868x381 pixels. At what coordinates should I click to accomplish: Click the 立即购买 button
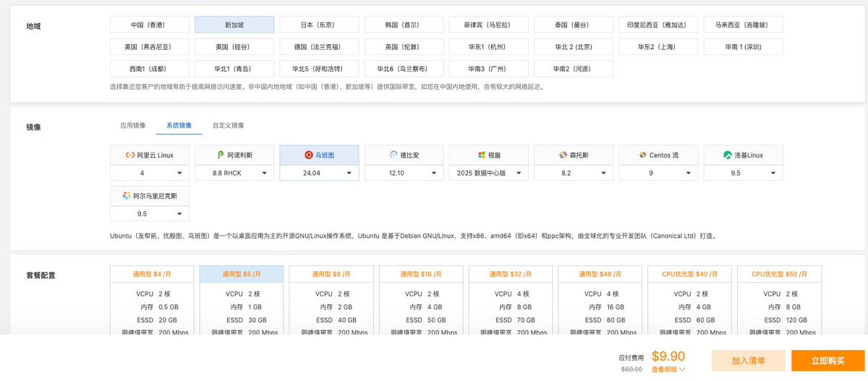[827, 361]
